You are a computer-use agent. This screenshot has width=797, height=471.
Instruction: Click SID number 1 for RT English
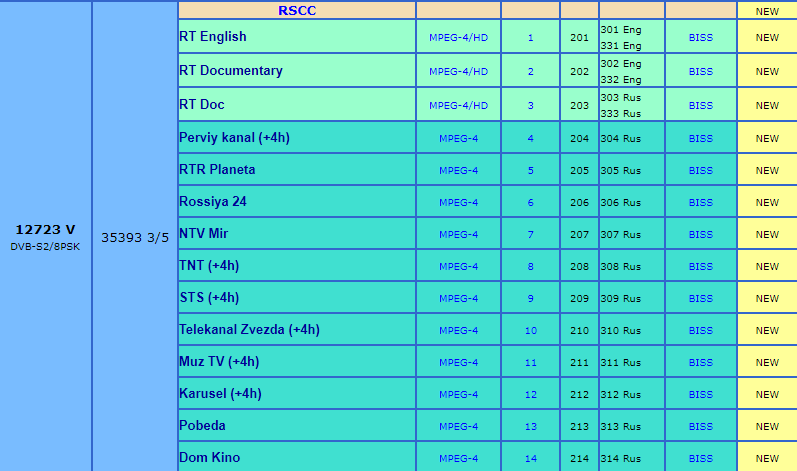531,38
